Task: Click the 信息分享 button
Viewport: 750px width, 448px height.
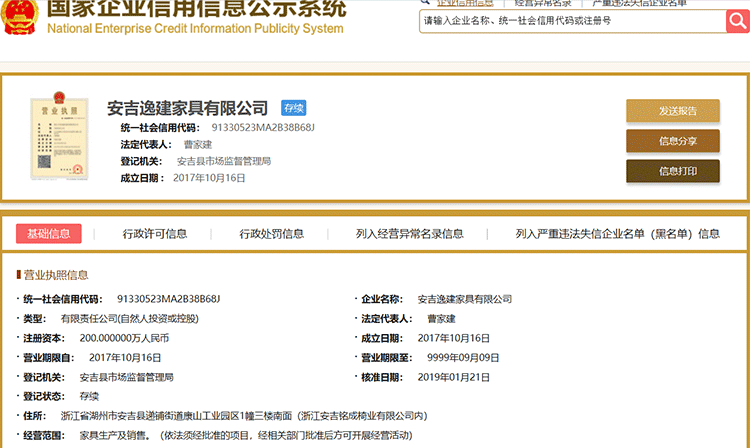Action: 673,141
